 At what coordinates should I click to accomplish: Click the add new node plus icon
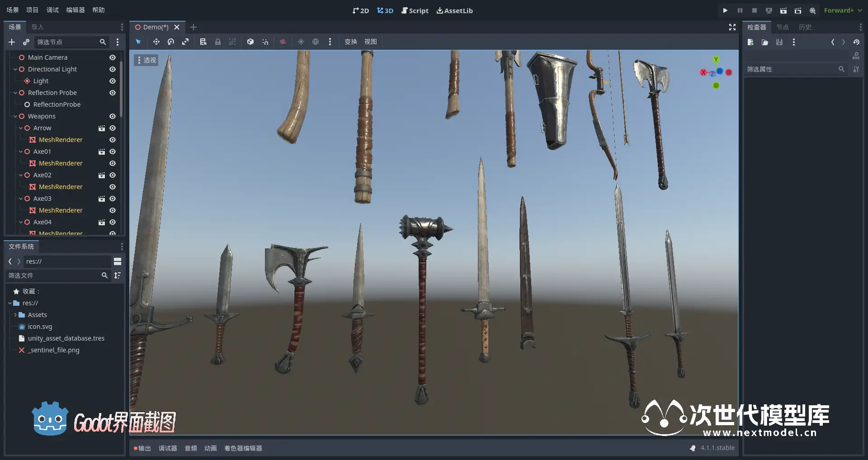[12, 42]
